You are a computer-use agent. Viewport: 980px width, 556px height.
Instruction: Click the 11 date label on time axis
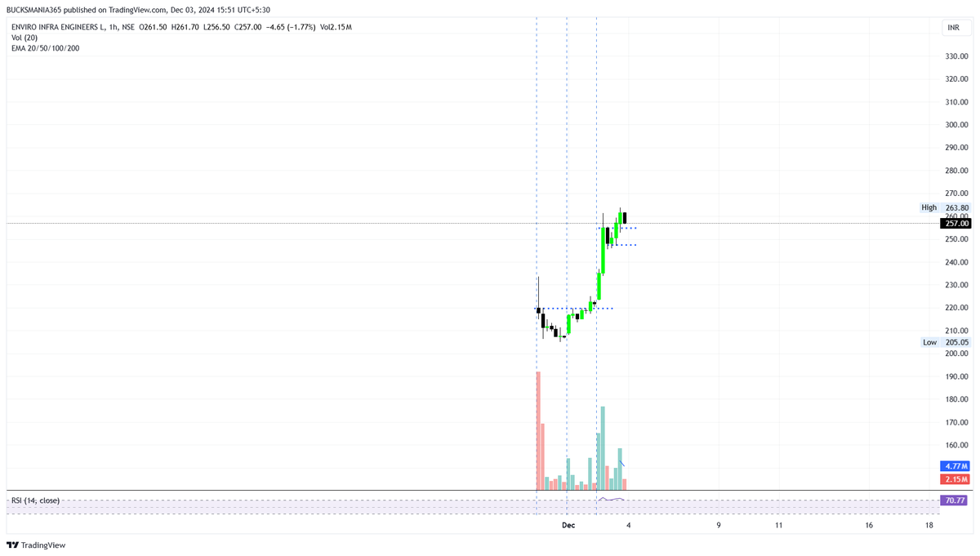(x=779, y=525)
